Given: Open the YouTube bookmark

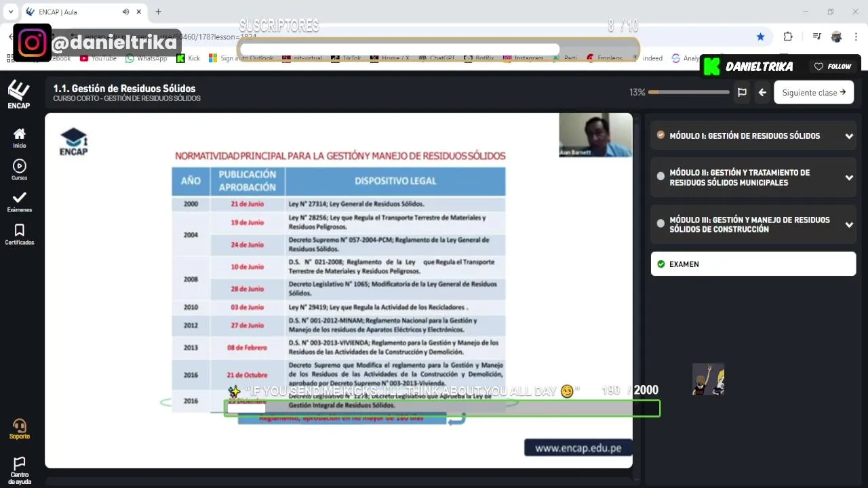Looking at the screenshot, I should click(98, 58).
